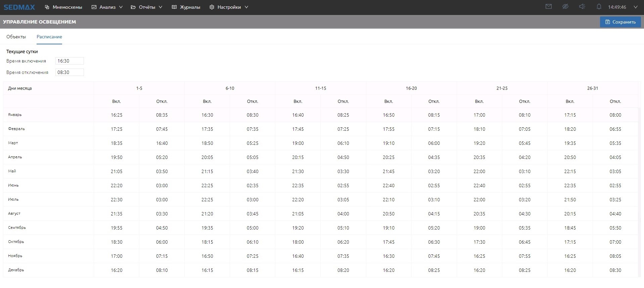Click the Настройки gear icon
Screen dimensions: 644x288
212,7
